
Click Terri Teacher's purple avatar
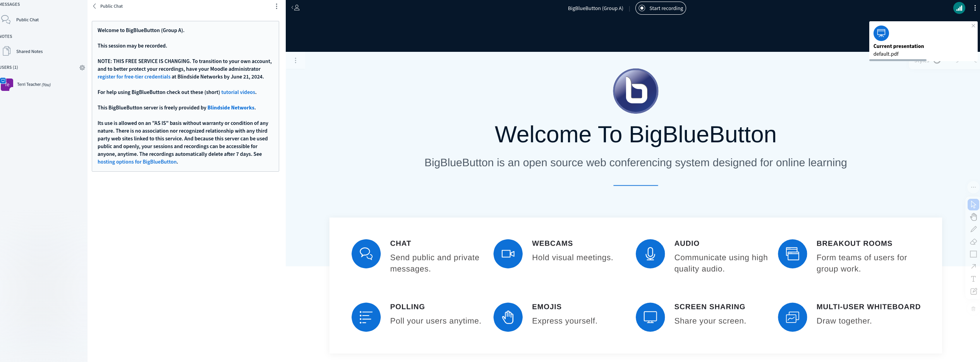(x=7, y=84)
